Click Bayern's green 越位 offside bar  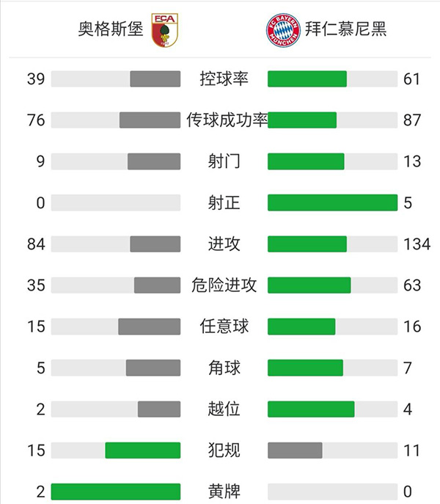[x=311, y=409]
